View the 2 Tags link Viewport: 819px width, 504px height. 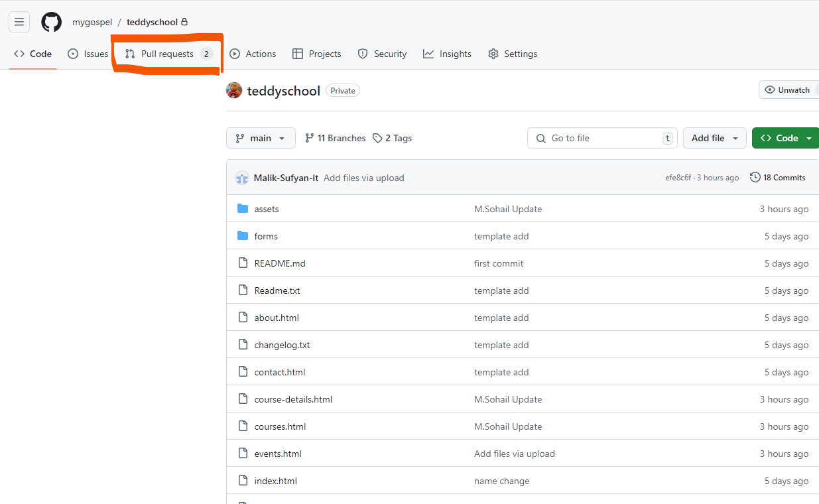[392, 138]
